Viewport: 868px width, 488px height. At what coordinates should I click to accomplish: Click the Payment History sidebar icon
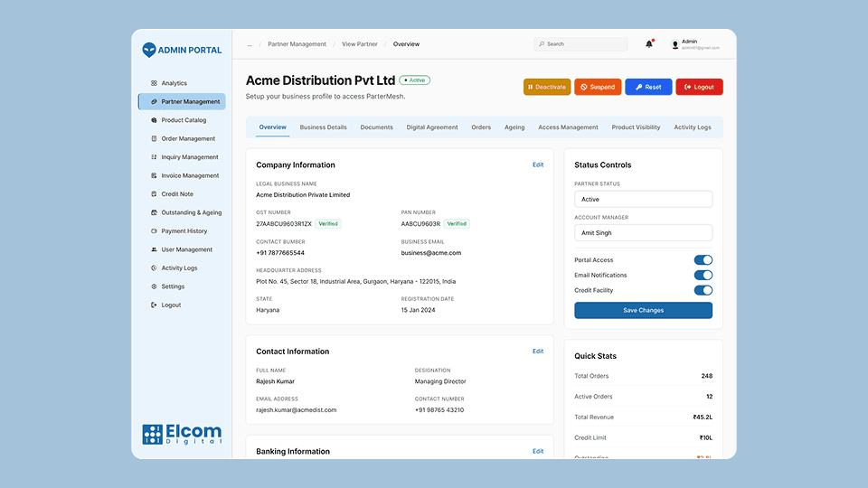[154, 231]
